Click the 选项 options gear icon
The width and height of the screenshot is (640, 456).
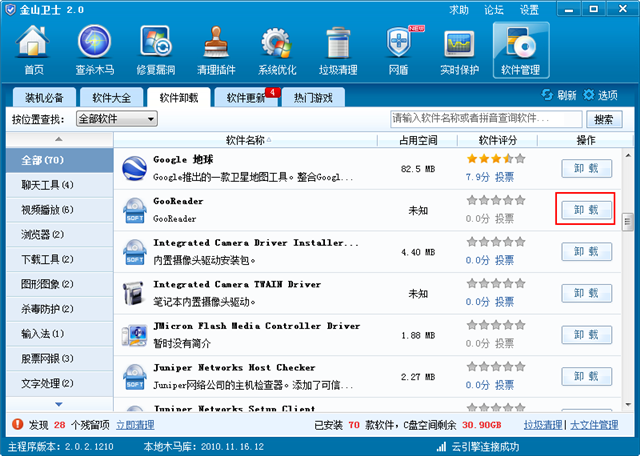tap(589, 95)
